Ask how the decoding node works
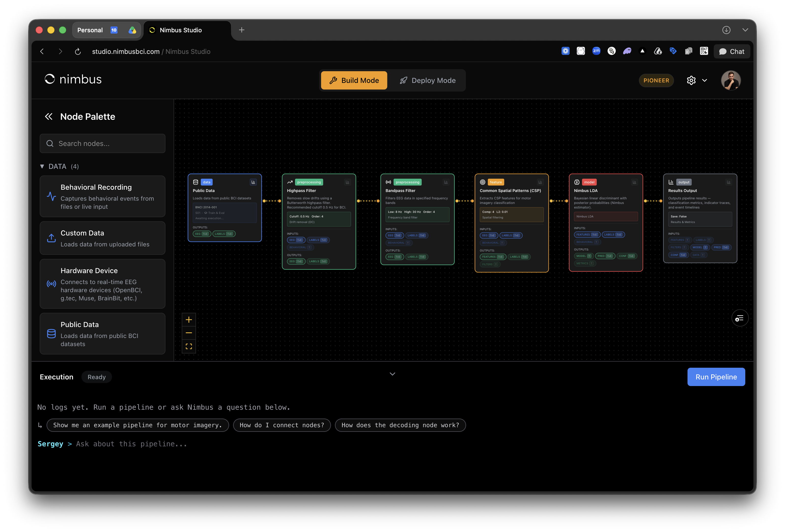Viewport: 785px width, 532px height. click(x=400, y=425)
